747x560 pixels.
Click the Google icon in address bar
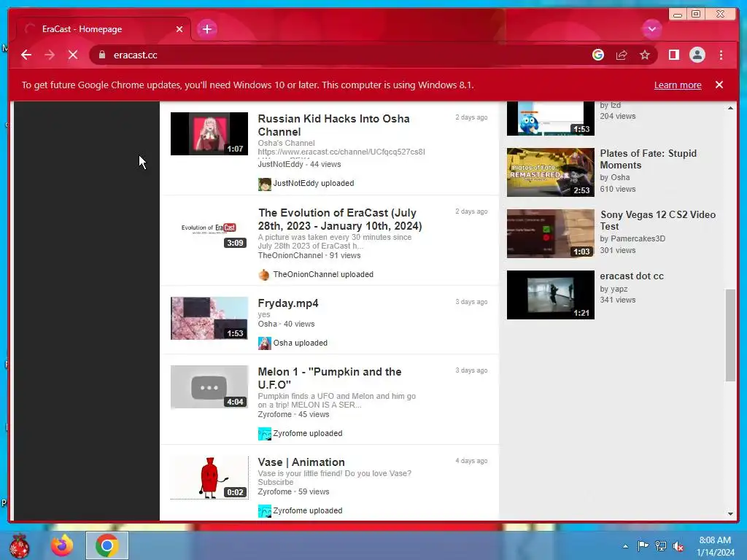click(x=598, y=55)
